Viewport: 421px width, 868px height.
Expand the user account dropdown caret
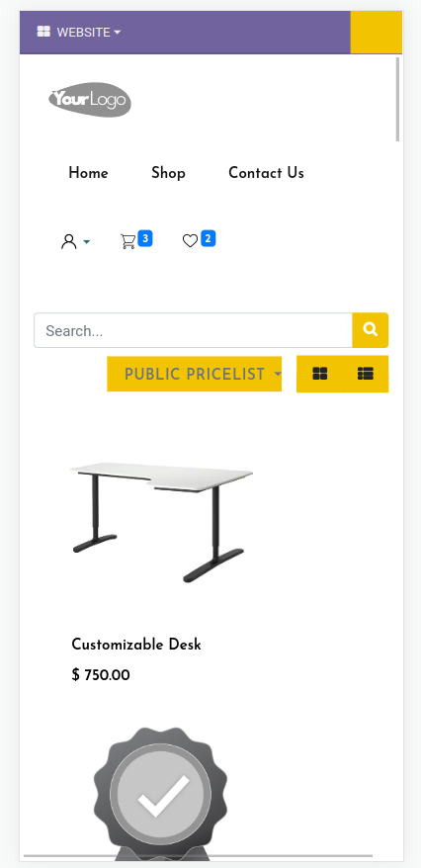click(x=86, y=242)
